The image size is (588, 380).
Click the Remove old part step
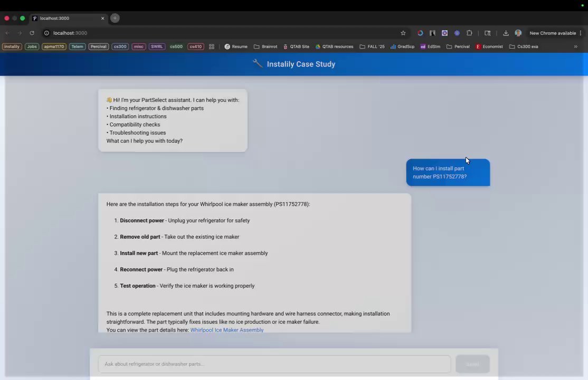[179, 236]
